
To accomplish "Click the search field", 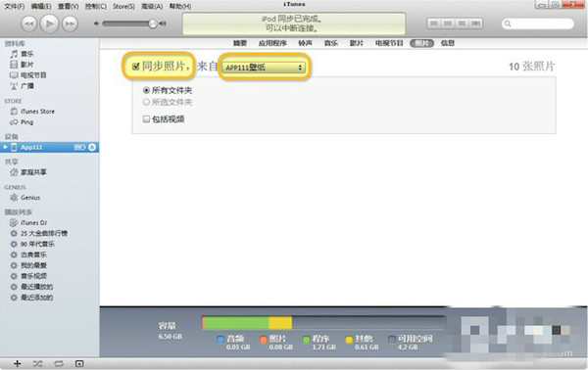I will 538,23.
